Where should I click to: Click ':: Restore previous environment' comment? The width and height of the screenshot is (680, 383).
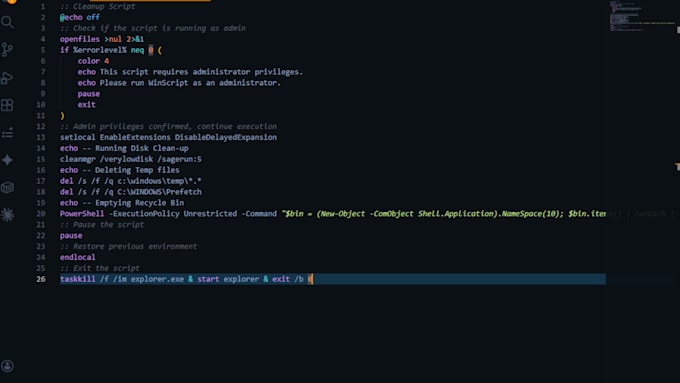[128, 246]
